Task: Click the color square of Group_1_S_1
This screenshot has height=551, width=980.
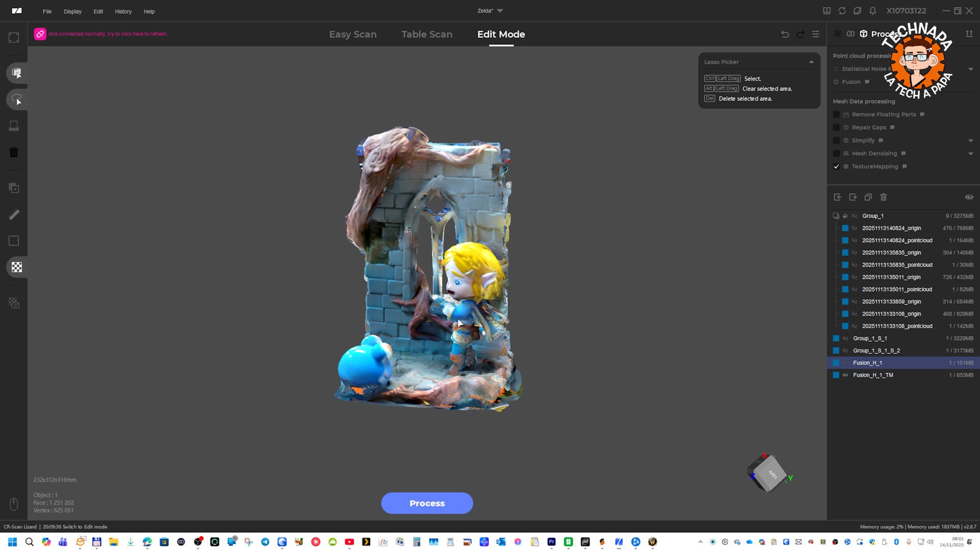Action: 836,338
